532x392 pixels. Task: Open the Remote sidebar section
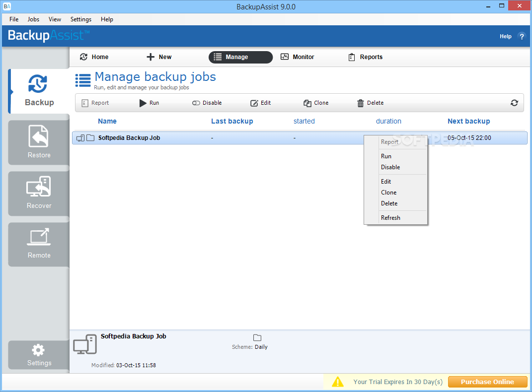click(x=39, y=244)
